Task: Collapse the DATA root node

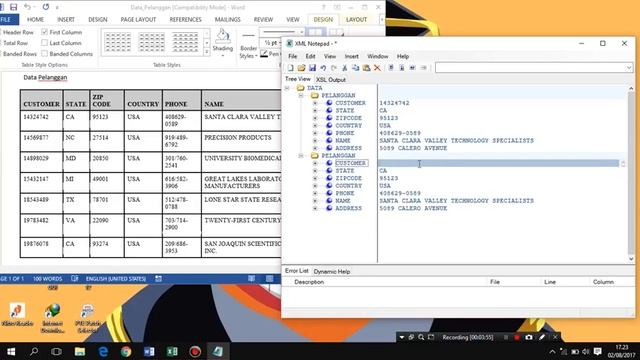Action: [287, 88]
